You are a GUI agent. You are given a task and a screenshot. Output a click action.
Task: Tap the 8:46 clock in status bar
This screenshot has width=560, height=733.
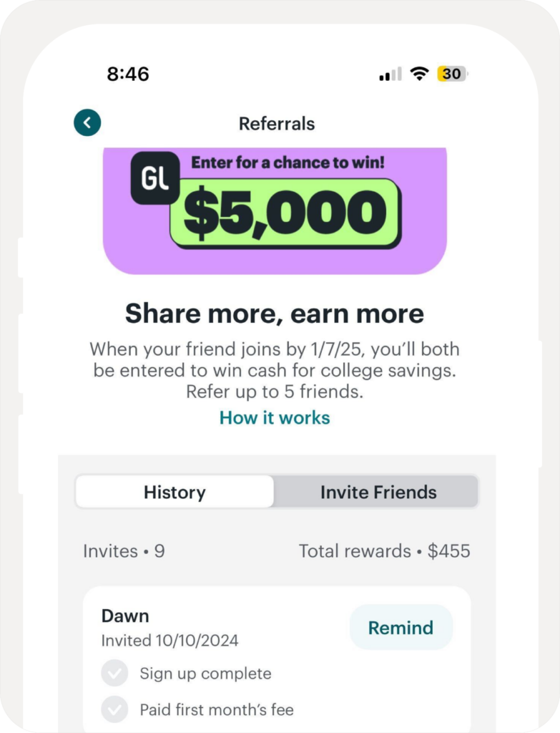point(128,74)
